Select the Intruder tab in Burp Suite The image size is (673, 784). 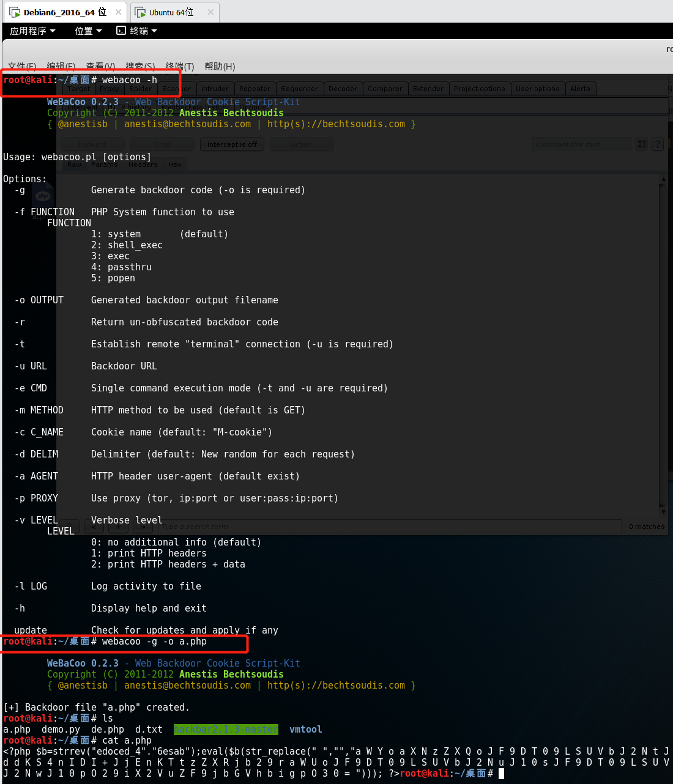[215, 89]
